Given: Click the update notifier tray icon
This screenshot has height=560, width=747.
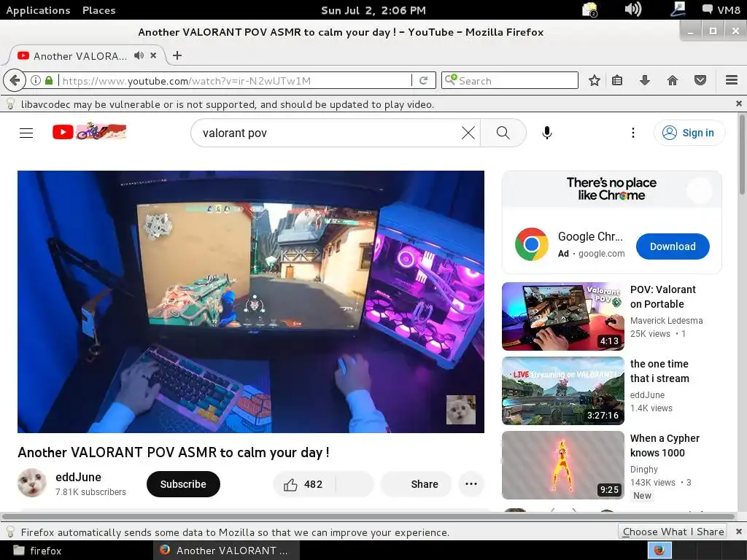Looking at the screenshot, I should [x=589, y=9].
